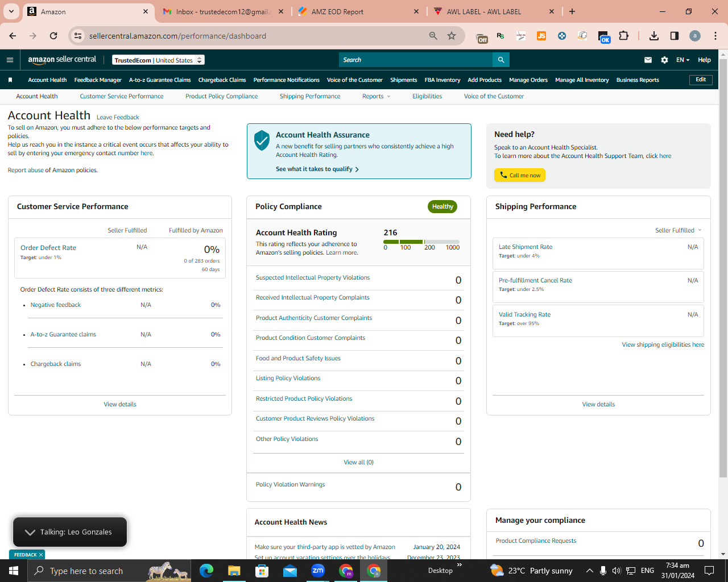The image size is (728, 582).
Task: Open a new browser tab
Action: pyautogui.click(x=572, y=11)
